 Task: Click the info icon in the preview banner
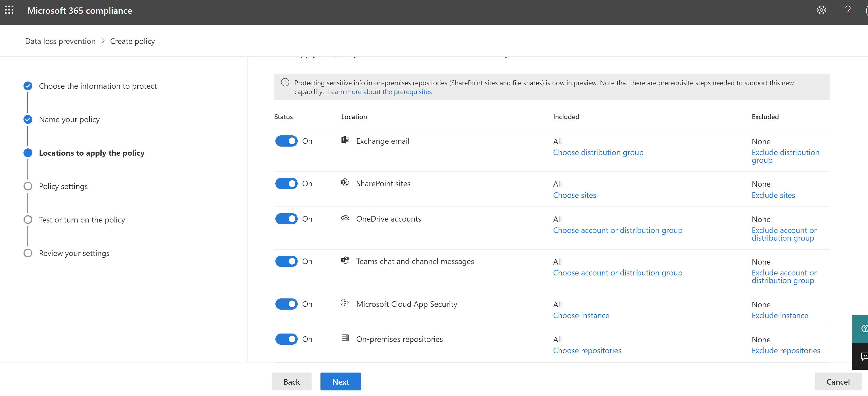[285, 82]
